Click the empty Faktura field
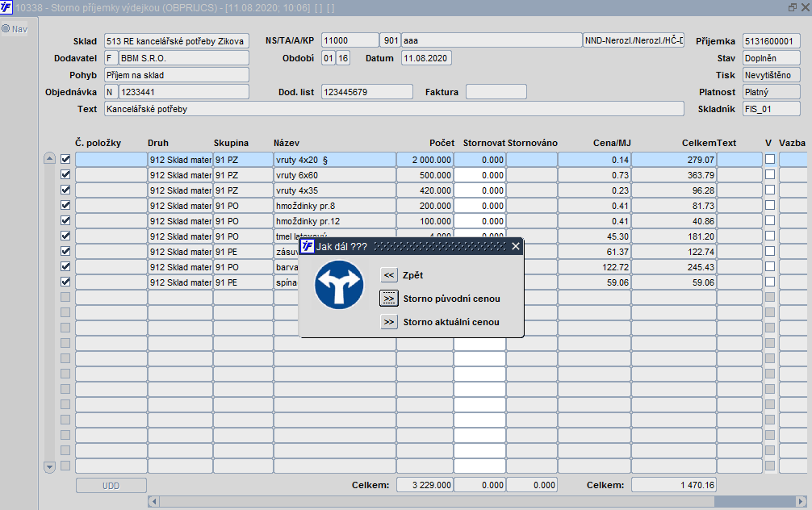The height and width of the screenshot is (510, 812). pos(496,92)
